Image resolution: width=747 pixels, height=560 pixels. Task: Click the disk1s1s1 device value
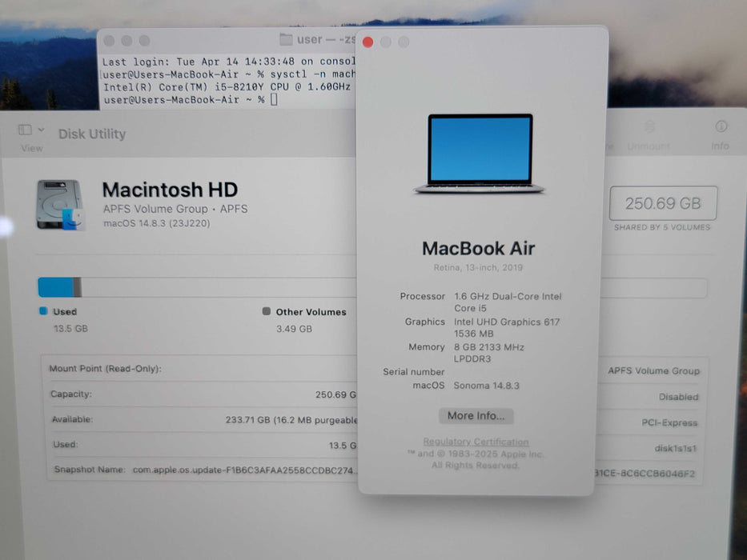pyautogui.click(x=676, y=448)
